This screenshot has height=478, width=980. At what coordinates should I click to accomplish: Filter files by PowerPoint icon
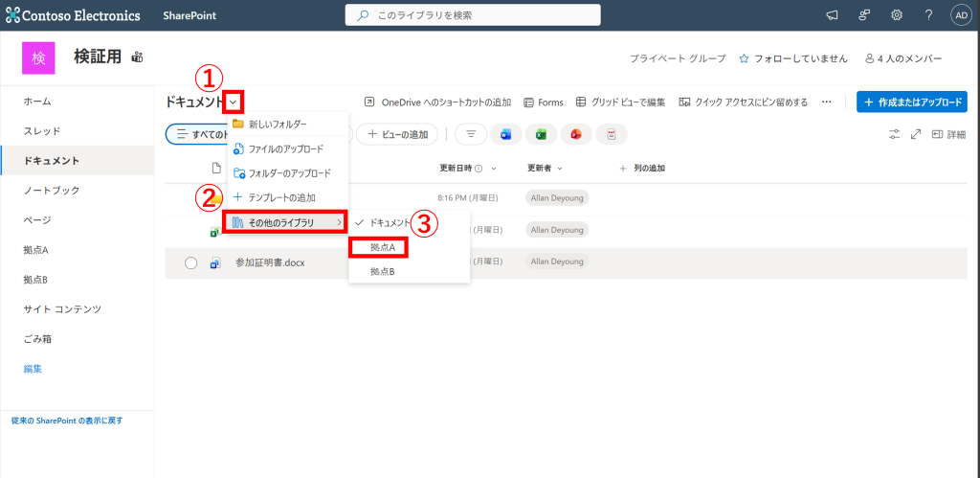(576, 134)
